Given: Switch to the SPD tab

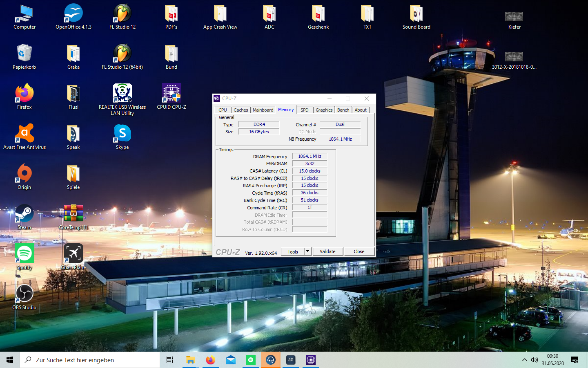Looking at the screenshot, I should pos(305,110).
